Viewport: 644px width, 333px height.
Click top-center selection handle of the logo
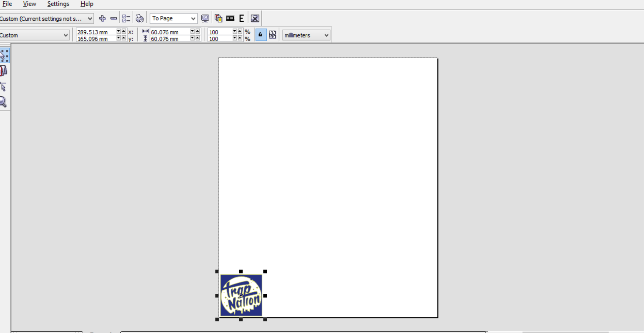point(241,271)
